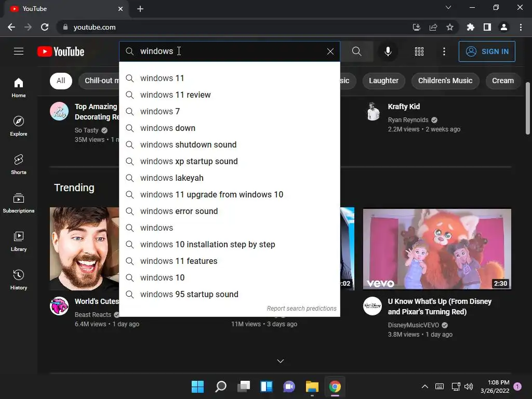532x399 pixels.
Task: Clear the search box with the X icon
Action: pyautogui.click(x=330, y=51)
